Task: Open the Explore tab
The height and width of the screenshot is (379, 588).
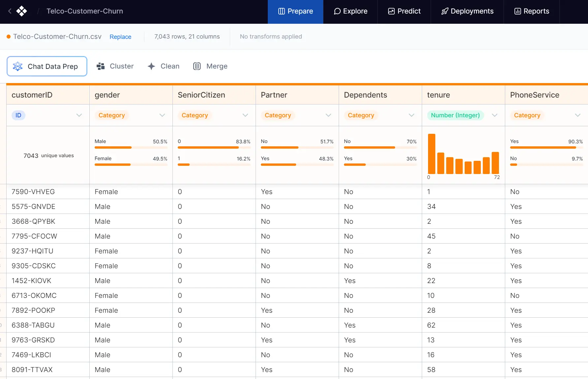Action: (350, 11)
